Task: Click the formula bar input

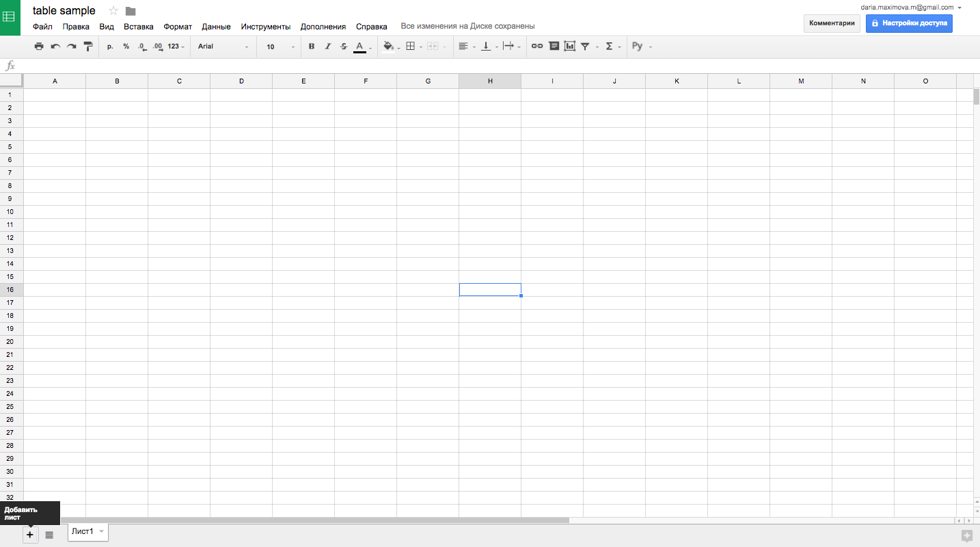Action: (x=499, y=66)
